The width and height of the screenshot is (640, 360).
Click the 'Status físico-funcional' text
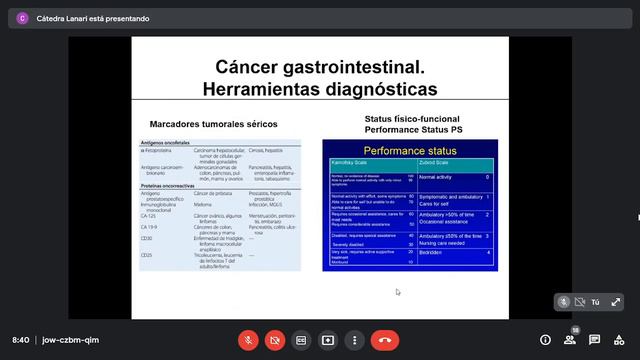(x=412, y=119)
